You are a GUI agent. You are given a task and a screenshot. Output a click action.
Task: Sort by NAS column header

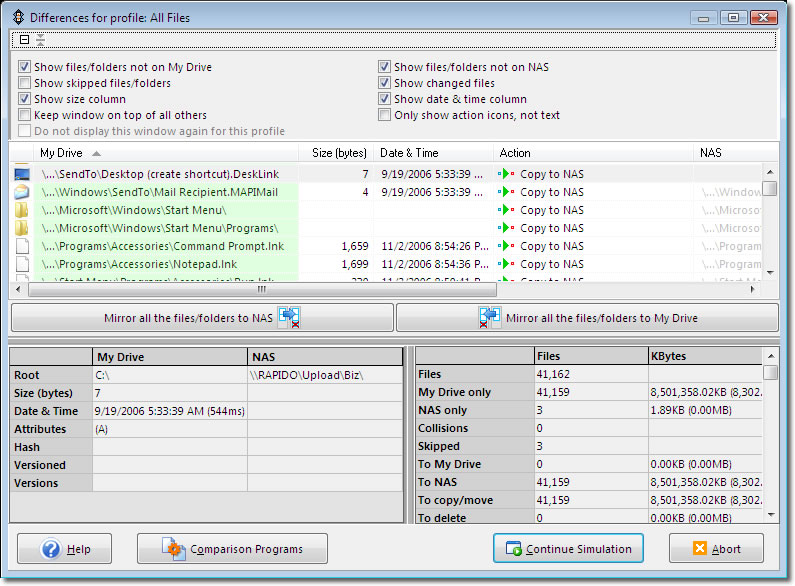coord(735,153)
